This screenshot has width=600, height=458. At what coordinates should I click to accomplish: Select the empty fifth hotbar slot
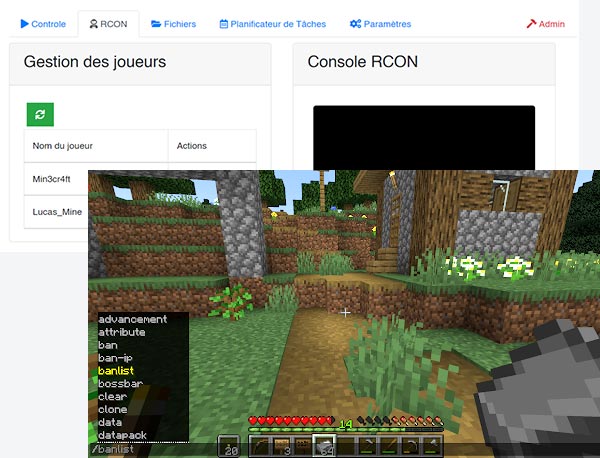(x=346, y=446)
